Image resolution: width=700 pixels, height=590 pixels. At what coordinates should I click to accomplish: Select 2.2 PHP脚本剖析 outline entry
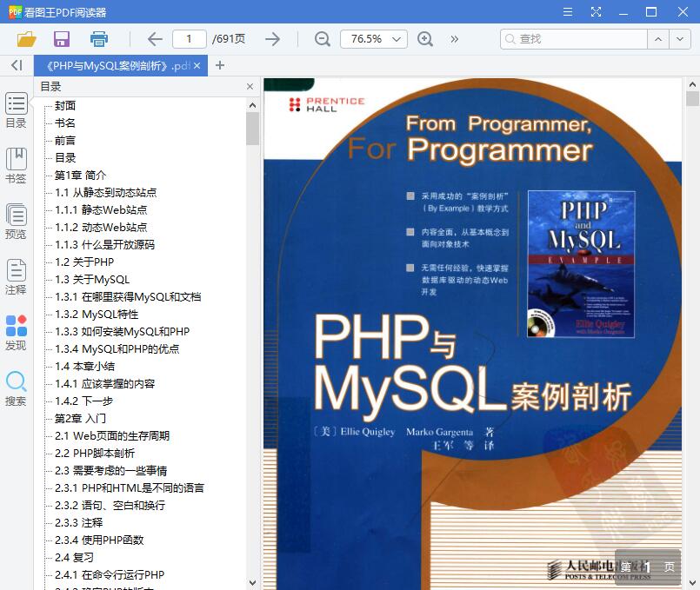click(95, 454)
